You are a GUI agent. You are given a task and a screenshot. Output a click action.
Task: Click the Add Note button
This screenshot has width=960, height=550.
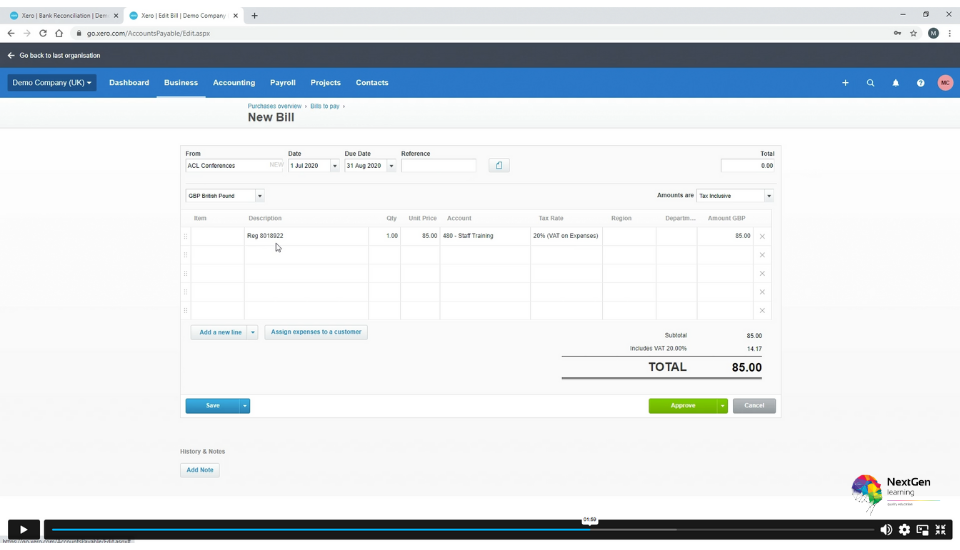pyautogui.click(x=200, y=469)
